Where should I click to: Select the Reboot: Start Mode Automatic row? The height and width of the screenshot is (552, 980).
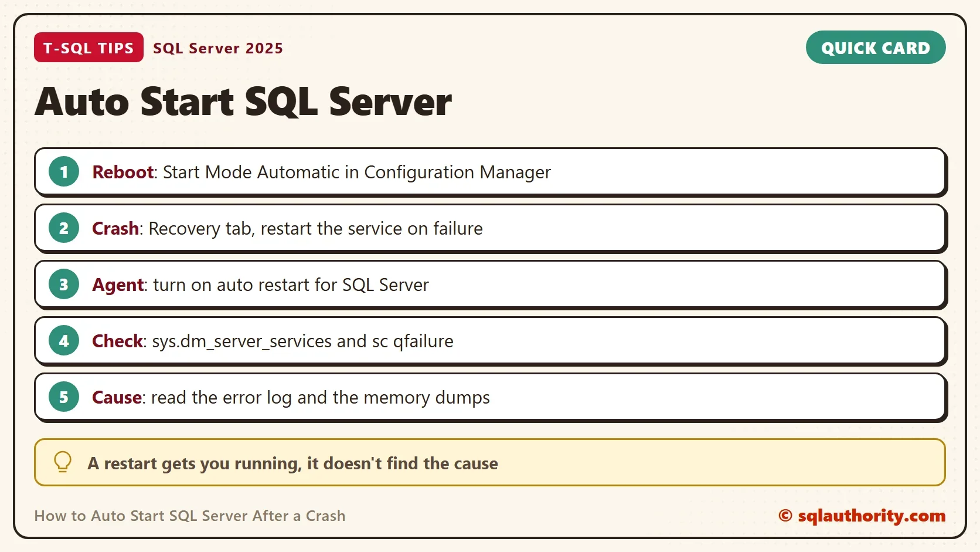tap(490, 172)
